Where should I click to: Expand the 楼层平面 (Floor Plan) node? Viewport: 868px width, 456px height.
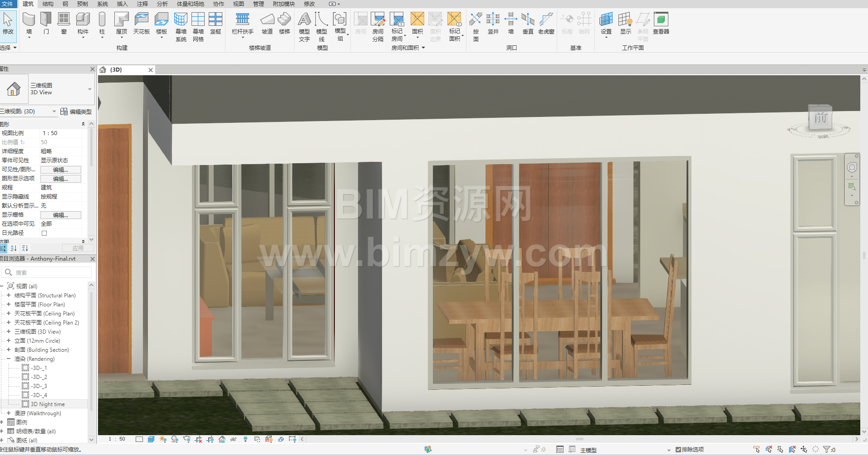click(x=9, y=305)
